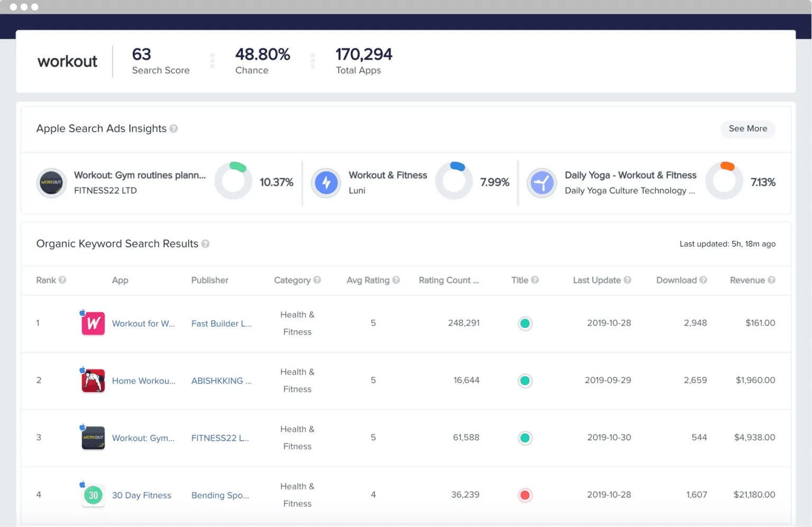This screenshot has height=527, width=812.
Task: Click the Publisher column header
Action: [x=210, y=280]
